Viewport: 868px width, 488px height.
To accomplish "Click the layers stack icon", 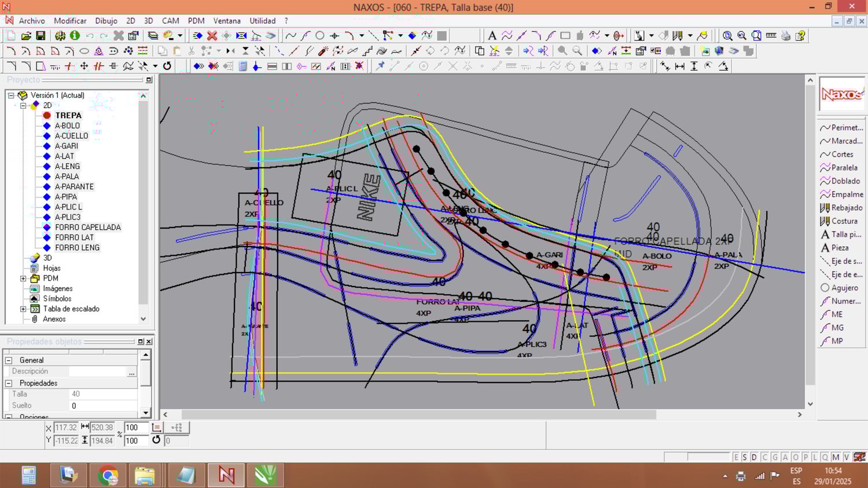I will pyautogui.click(x=153, y=36).
